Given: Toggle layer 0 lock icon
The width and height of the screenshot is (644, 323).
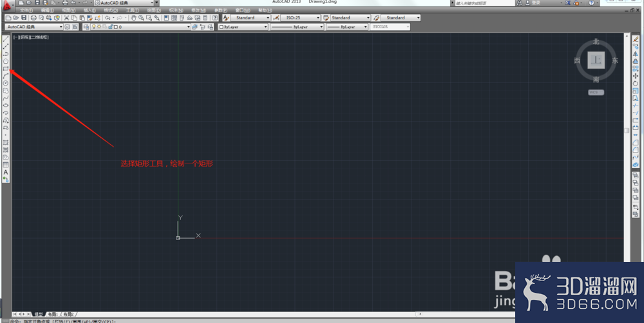Looking at the screenshot, I should (x=111, y=26).
